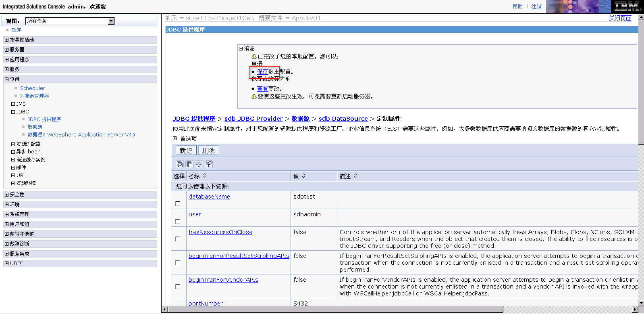Click 注销 to log out
The width and height of the screenshot is (644, 314).
[x=536, y=6]
